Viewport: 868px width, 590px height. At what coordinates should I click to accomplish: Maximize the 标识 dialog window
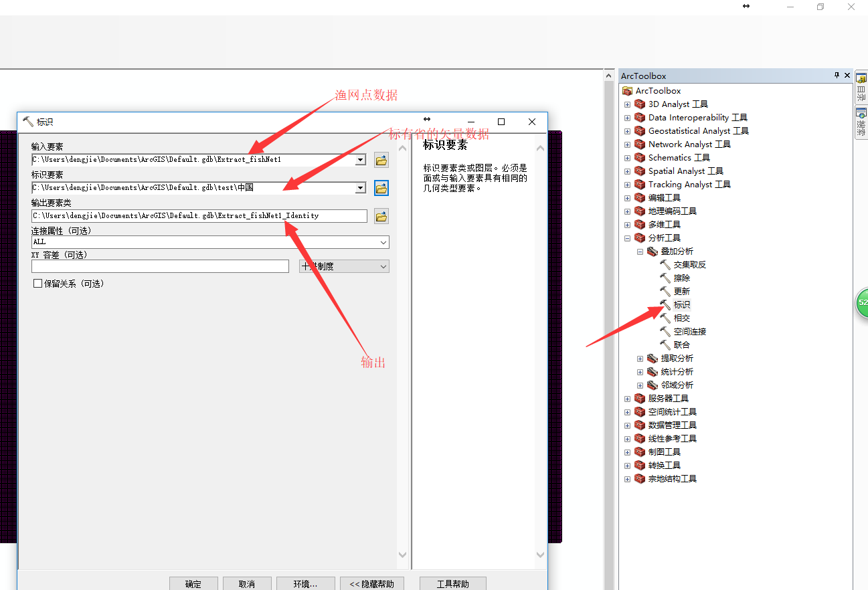point(501,122)
